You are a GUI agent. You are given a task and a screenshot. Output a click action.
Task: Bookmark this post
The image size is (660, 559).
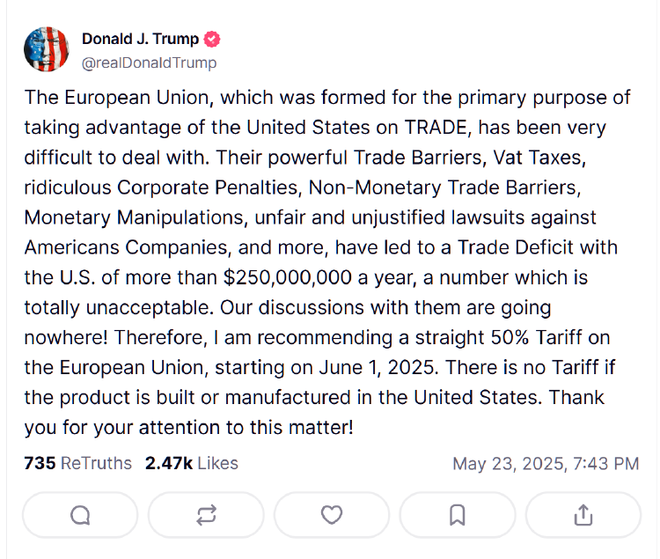point(457,515)
